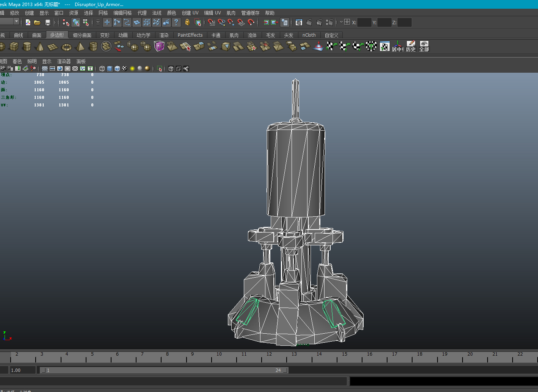
Task: Click the polygon pyramid shelf icon
Action: tap(80, 47)
